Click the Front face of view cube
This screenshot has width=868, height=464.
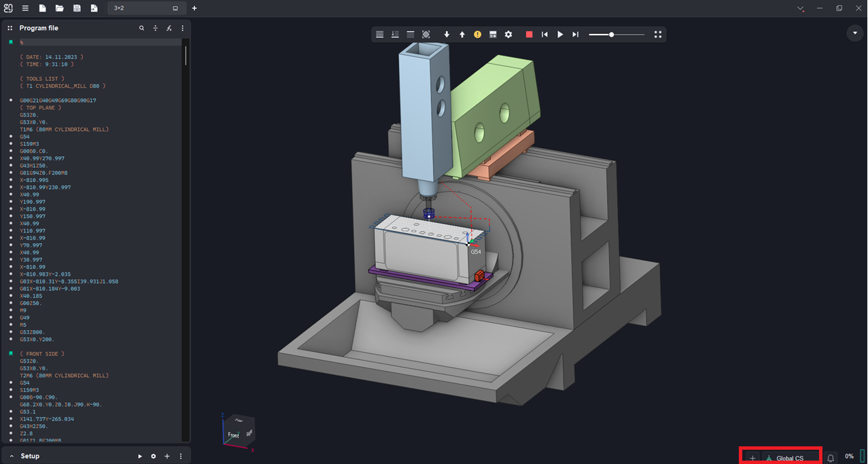(234, 434)
